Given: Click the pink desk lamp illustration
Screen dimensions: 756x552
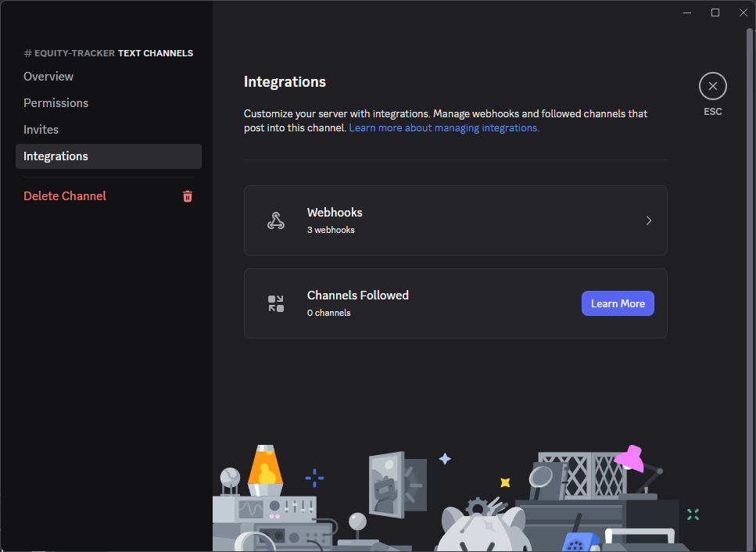Looking at the screenshot, I should point(629,459).
